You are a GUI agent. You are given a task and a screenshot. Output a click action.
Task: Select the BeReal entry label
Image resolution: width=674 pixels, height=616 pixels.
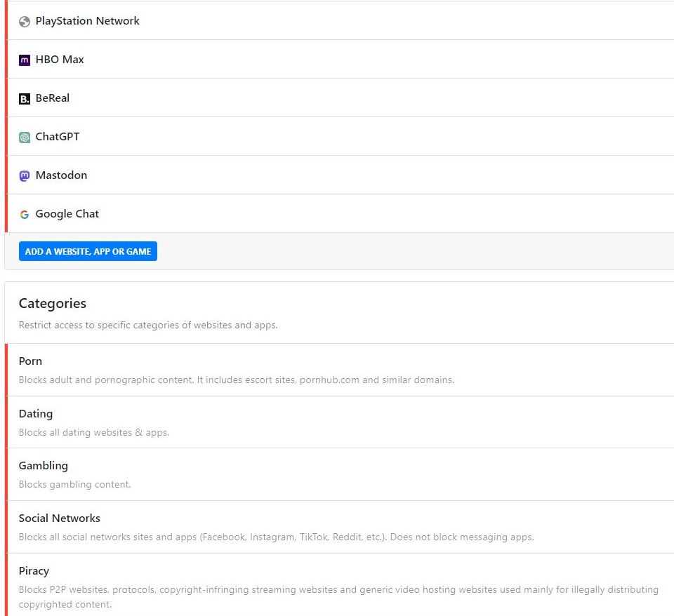(x=53, y=98)
